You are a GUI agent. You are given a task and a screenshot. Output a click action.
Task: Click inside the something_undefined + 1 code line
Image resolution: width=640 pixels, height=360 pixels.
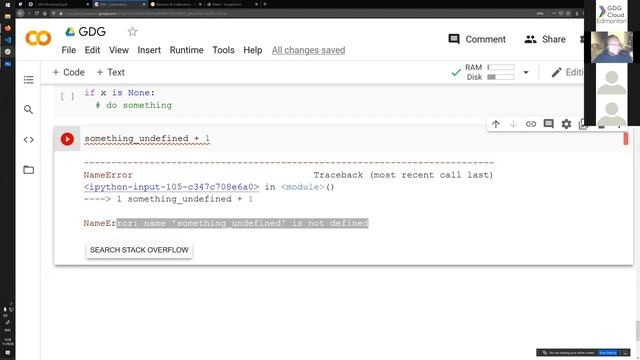pyautogui.click(x=147, y=139)
